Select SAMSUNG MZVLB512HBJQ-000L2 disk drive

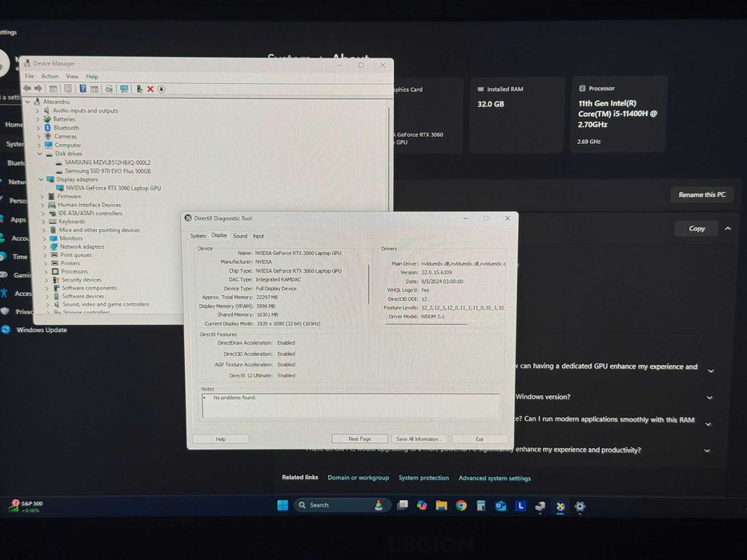107,162
